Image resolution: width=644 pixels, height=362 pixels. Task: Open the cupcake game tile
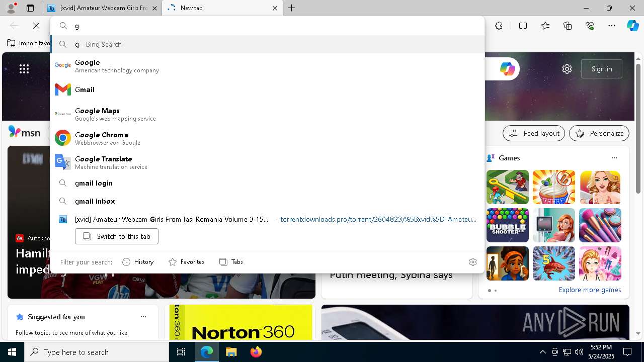point(553,187)
